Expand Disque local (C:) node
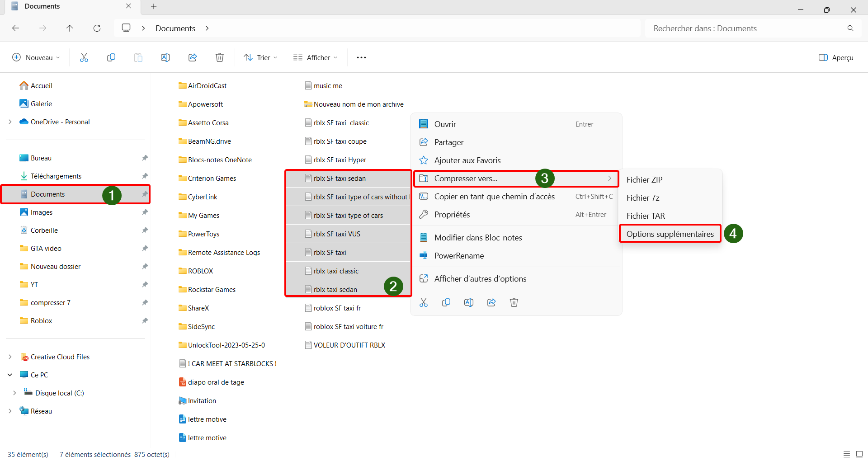Viewport: 868px width, 461px height. pos(14,393)
